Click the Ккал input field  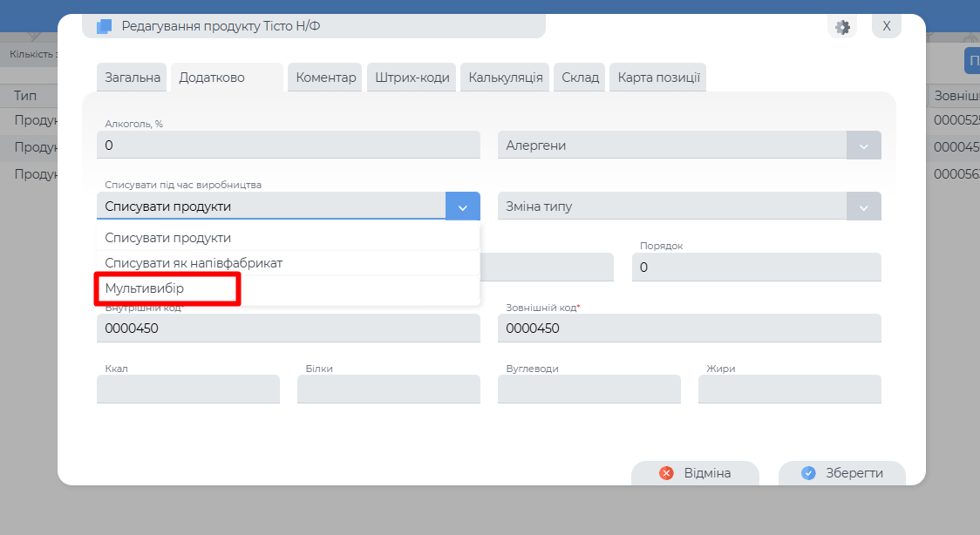pyautogui.click(x=187, y=389)
